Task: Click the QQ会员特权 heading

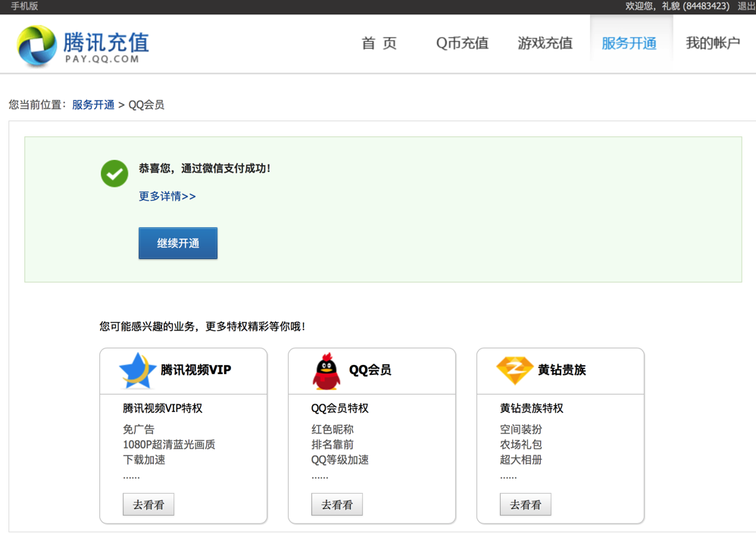Action: point(340,408)
